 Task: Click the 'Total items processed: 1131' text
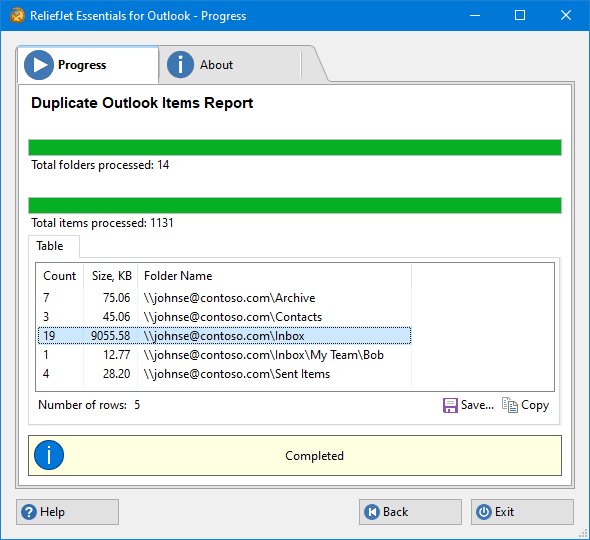[102, 223]
